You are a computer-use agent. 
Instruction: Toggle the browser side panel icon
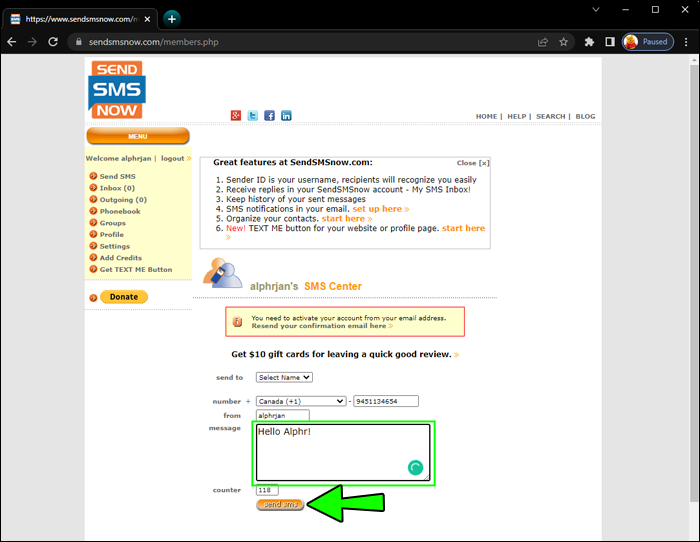coord(610,42)
